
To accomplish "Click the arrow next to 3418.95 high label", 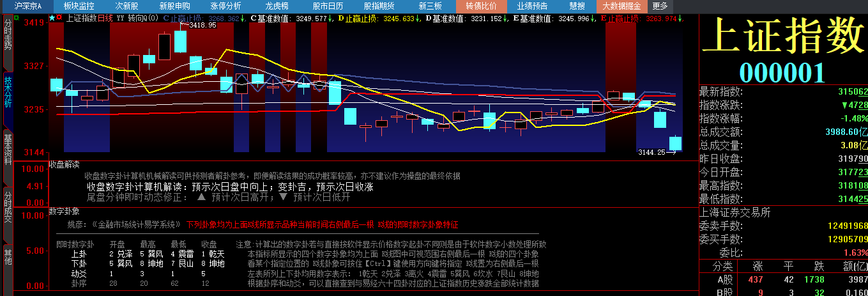I will click(x=183, y=25).
